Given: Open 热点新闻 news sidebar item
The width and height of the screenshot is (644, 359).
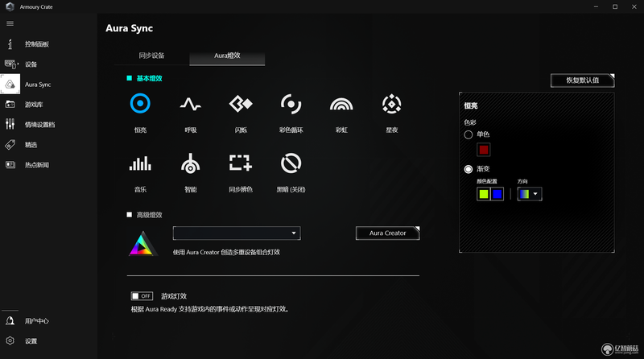Looking at the screenshot, I should click(x=48, y=165).
